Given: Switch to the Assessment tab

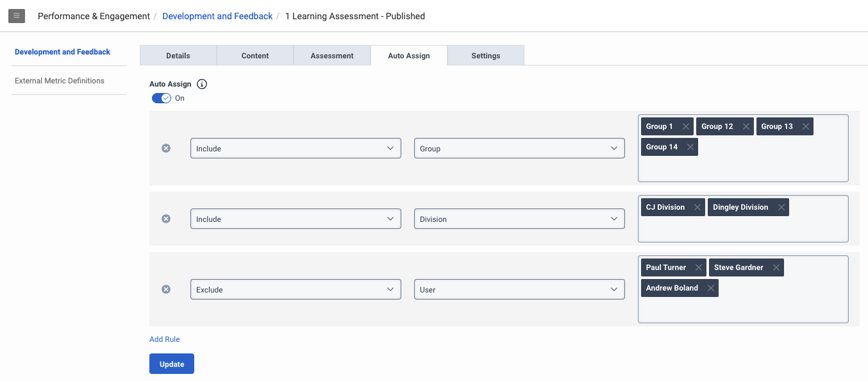Looking at the screenshot, I should [332, 56].
